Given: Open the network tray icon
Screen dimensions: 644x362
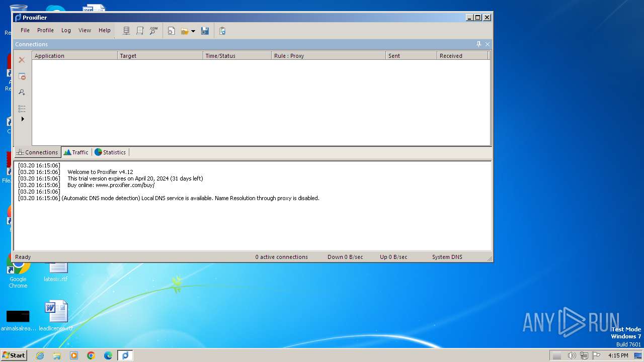Looking at the screenshot, I should 584,355.
